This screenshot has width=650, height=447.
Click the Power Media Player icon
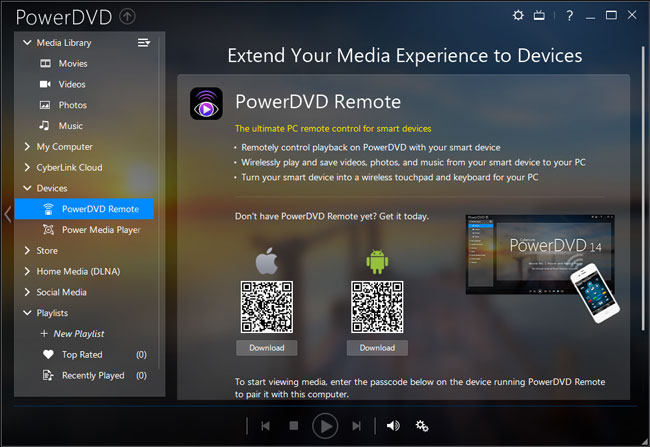pyautogui.click(x=49, y=230)
